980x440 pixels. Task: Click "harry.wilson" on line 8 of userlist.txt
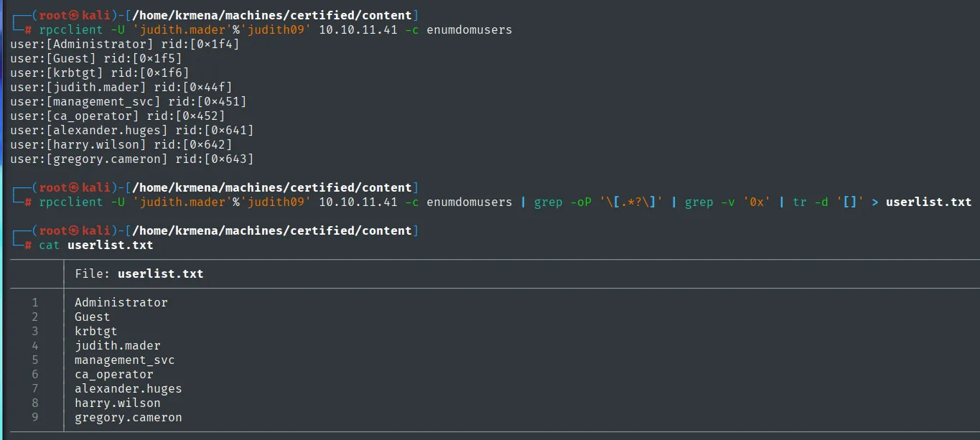coord(118,403)
